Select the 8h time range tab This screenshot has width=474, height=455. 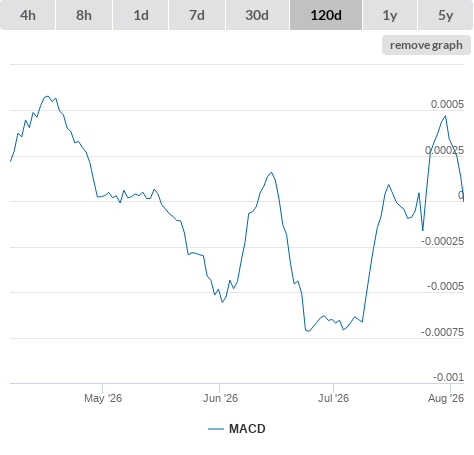tap(84, 15)
